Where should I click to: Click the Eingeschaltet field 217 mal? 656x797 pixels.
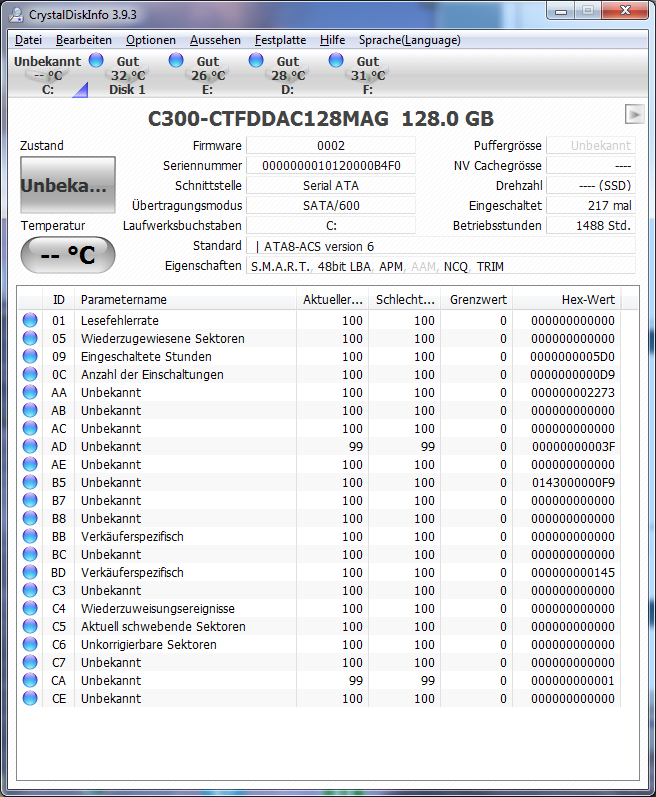click(591, 205)
